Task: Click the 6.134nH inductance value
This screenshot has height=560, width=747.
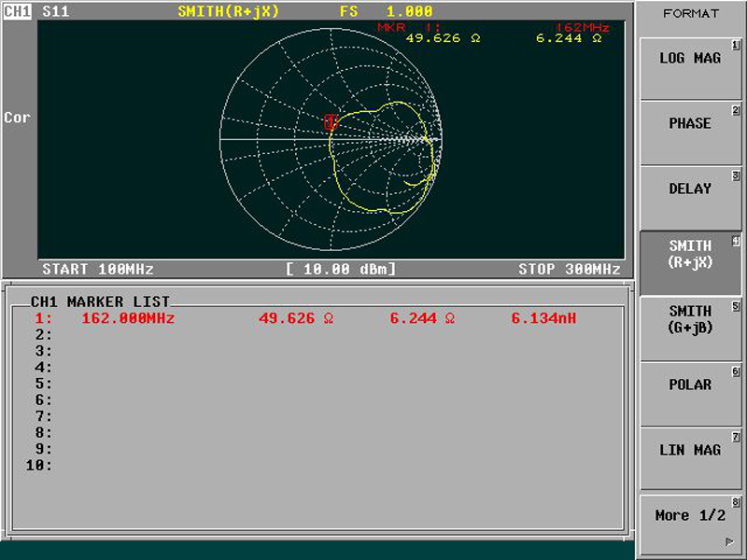Action: pyautogui.click(x=543, y=318)
